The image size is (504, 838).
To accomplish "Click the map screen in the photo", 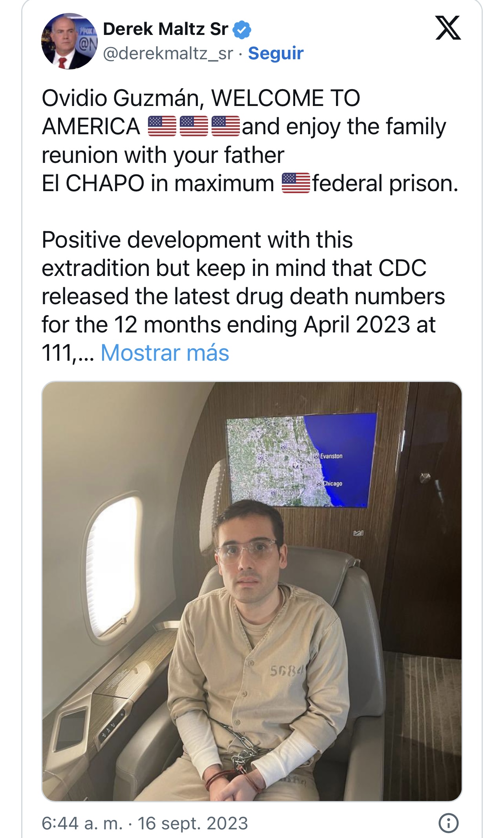I will tap(301, 460).
